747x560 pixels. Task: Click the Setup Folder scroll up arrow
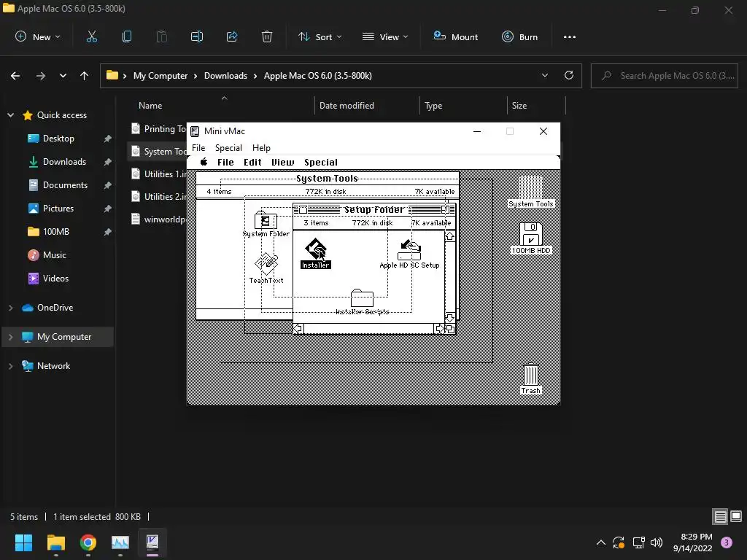[449, 236]
